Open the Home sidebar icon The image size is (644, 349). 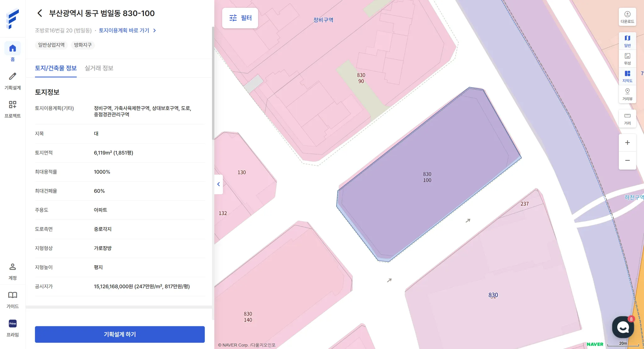pyautogui.click(x=13, y=49)
